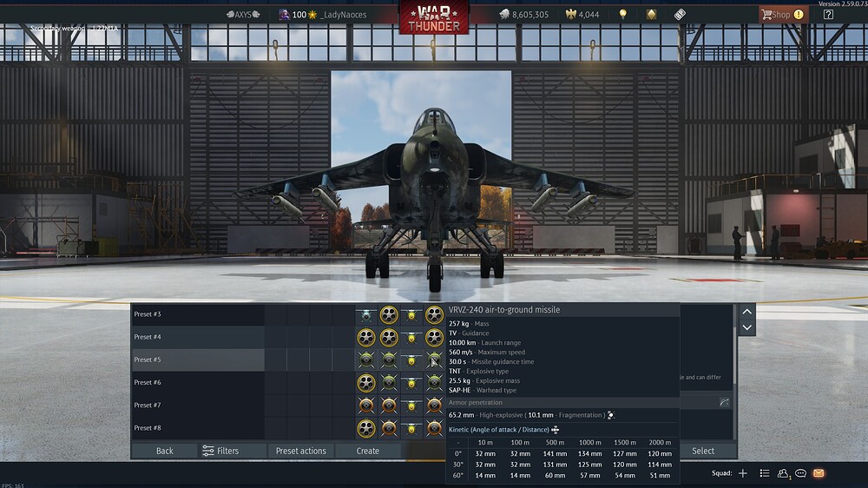The image size is (868, 488).
Task: Select the fourth slot orange missile in Preset #7
Action: (x=434, y=406)
